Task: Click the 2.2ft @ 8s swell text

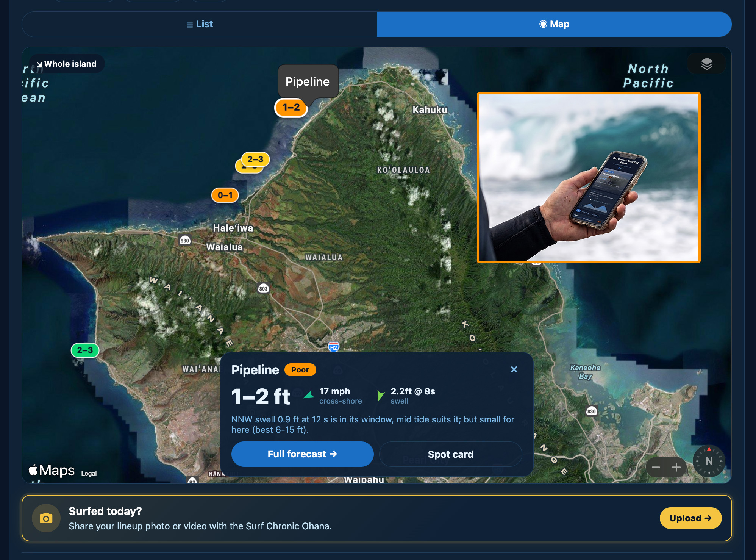Action: (x=413, y=396)
